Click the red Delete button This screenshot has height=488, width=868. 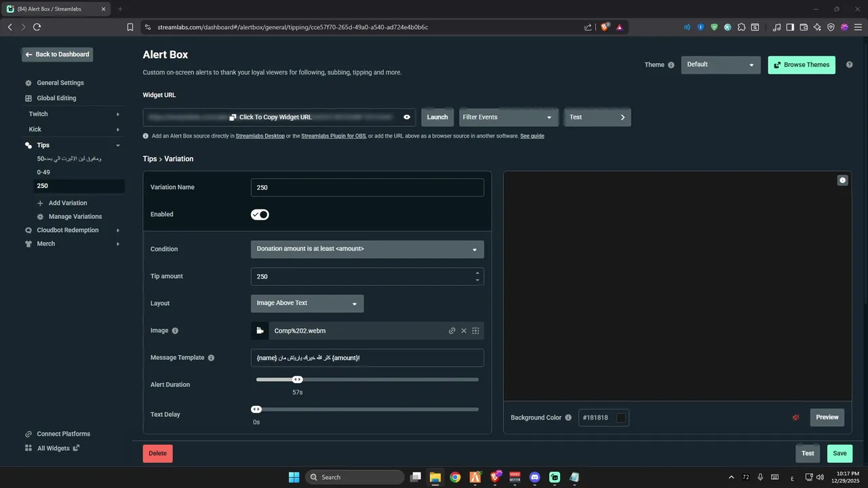[x=157, y=453]
